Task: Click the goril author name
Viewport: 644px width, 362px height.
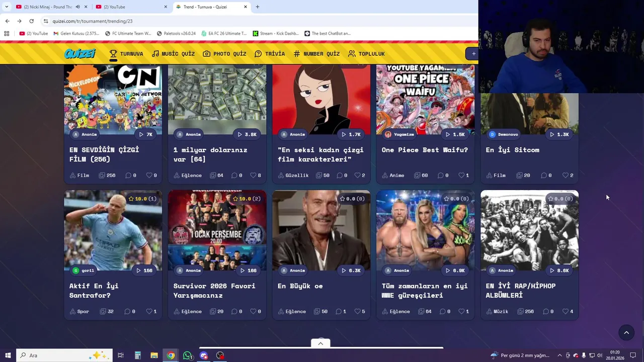Action: 88,270
